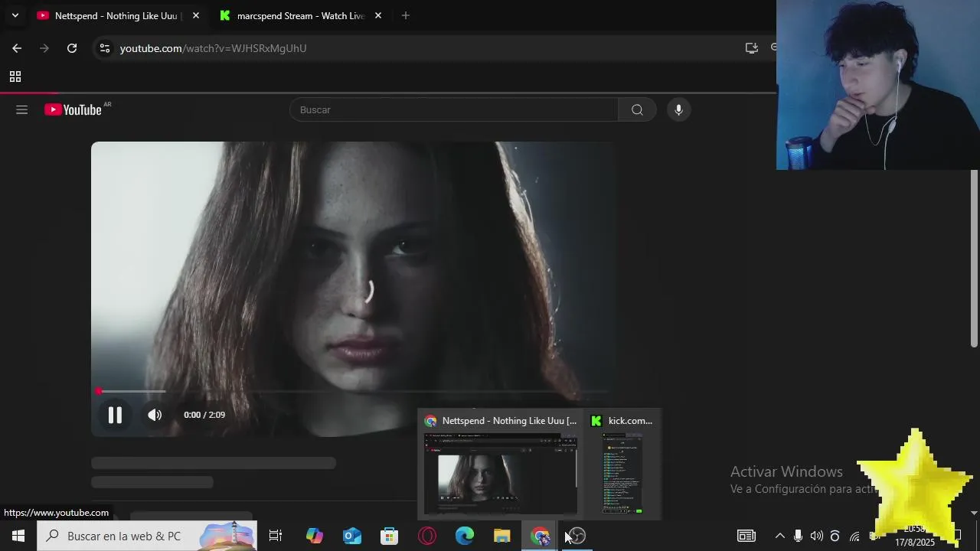Open the tab search dropdown arrow
The height and width of the screenshot is (551, 980).
click(x=15, y=15)
